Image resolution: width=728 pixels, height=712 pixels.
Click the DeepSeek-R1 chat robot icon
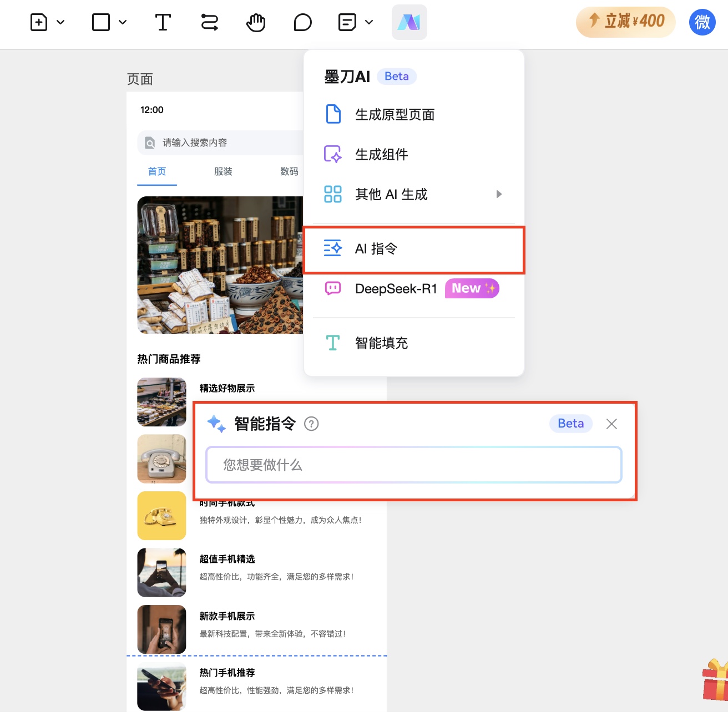(333, 288)
